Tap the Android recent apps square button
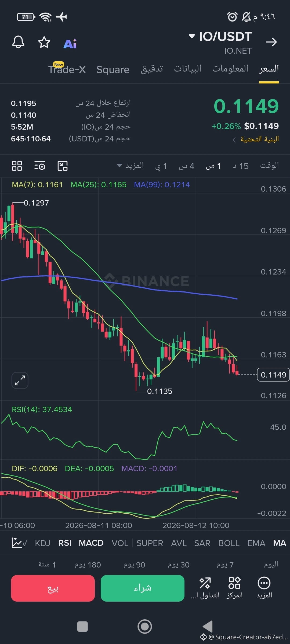290x644 pixels. point(82,627)
